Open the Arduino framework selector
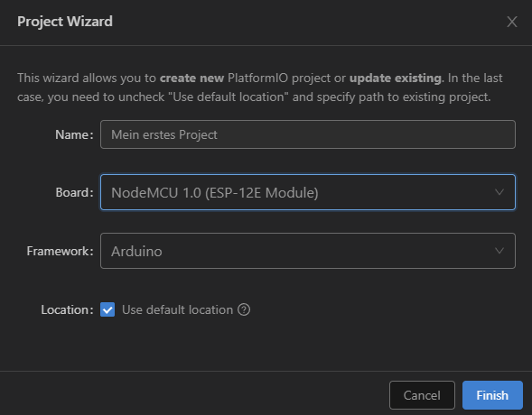 pyautogui.click(x=308, y=251)
